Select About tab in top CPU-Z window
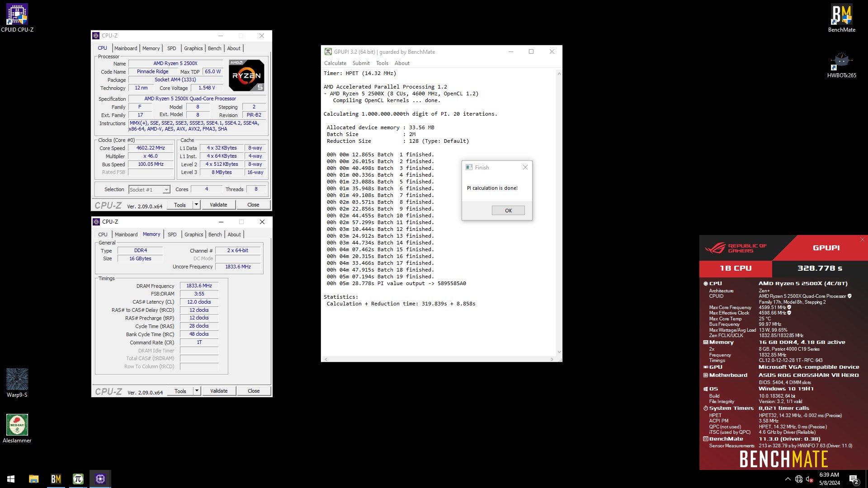 234,48
